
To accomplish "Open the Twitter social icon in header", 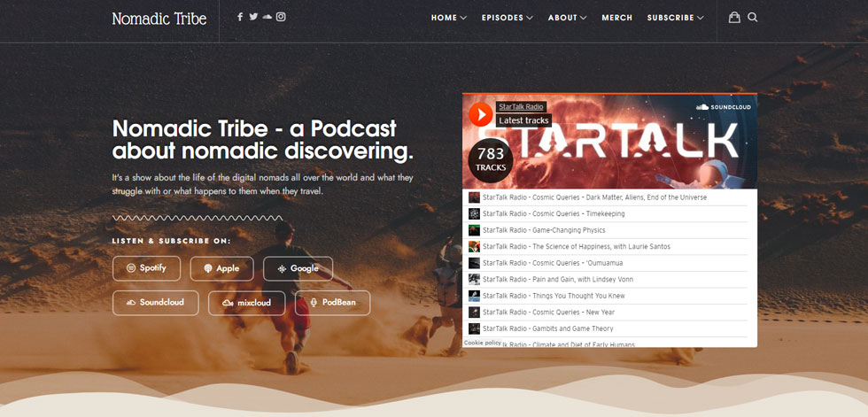I will pos(253,17).
